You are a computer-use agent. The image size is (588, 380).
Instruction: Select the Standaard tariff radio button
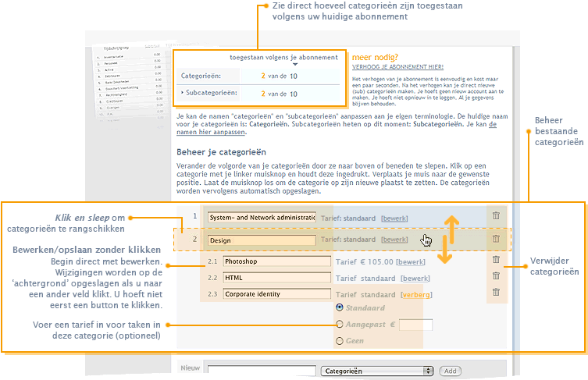[x=339, y=307]
